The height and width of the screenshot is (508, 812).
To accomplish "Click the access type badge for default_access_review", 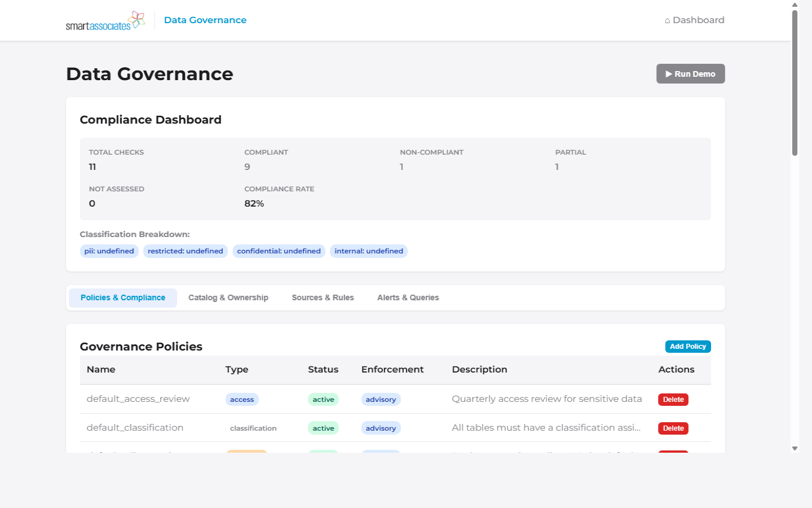I will pos(242,399).
